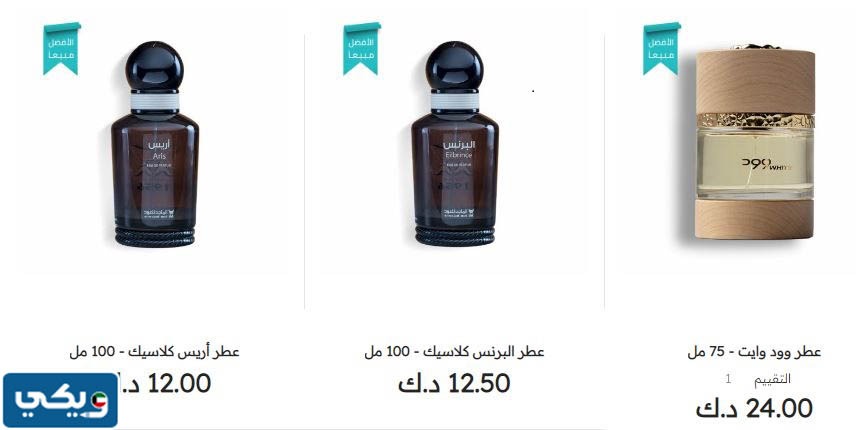Click the bestseller ribbon on Elbrince perfume

pos(361,49)
